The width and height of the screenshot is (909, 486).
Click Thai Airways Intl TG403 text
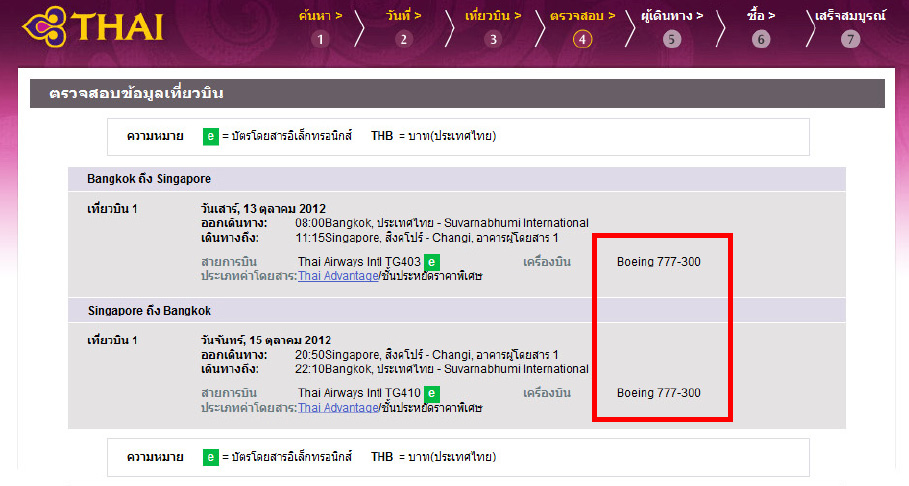[359, 262]
